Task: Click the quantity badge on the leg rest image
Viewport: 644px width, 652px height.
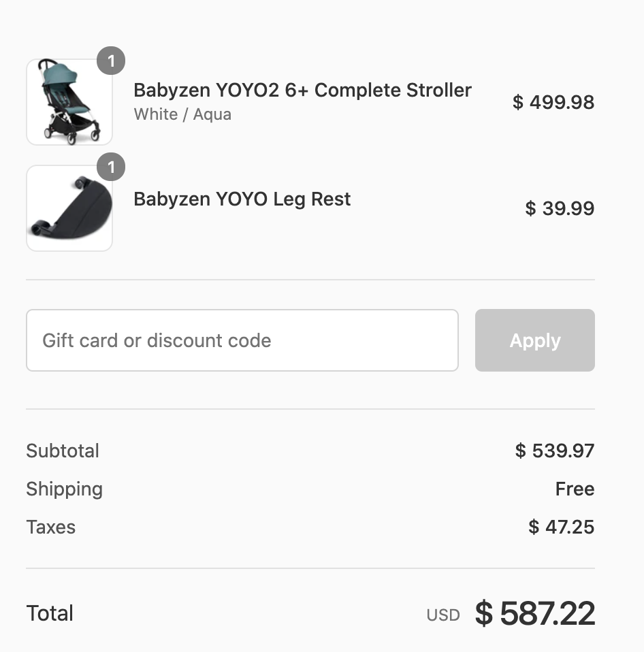Action: pyautogui.click(x=111, y=167)
